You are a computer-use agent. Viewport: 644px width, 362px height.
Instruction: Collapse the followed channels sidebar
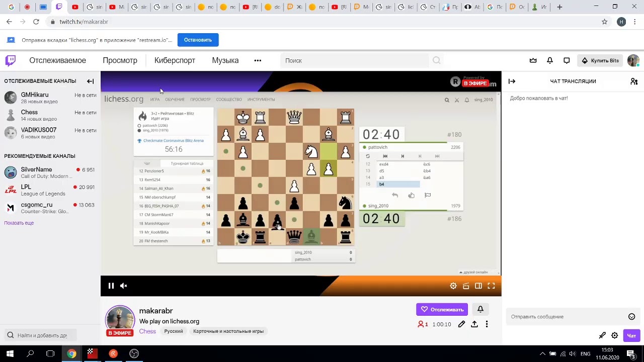90,81
